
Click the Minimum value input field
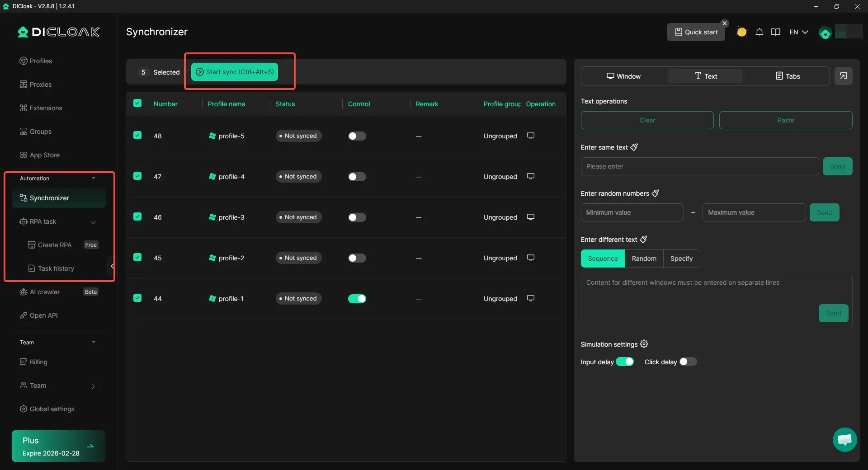tap(632, 212)
